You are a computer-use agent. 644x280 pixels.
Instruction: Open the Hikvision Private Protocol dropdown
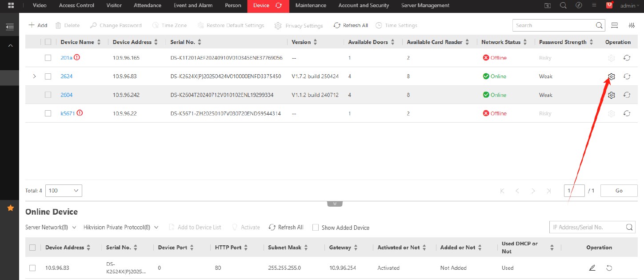[x=121, y=227]
